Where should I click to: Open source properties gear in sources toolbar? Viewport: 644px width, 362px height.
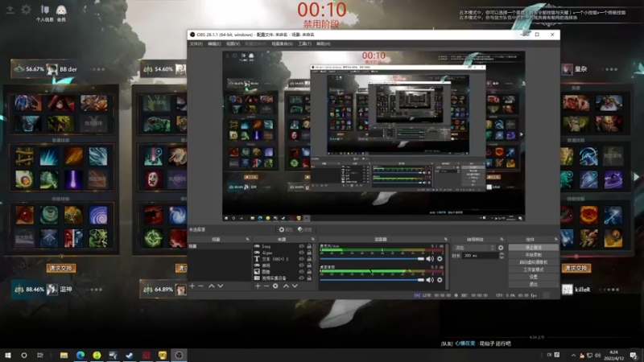(275, 286)
